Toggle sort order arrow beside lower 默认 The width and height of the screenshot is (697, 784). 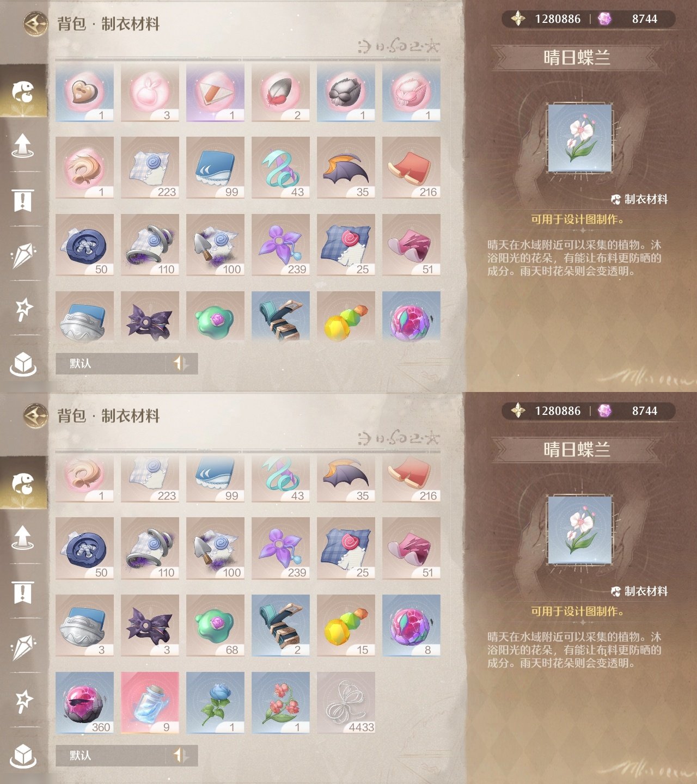coord(181,755)
